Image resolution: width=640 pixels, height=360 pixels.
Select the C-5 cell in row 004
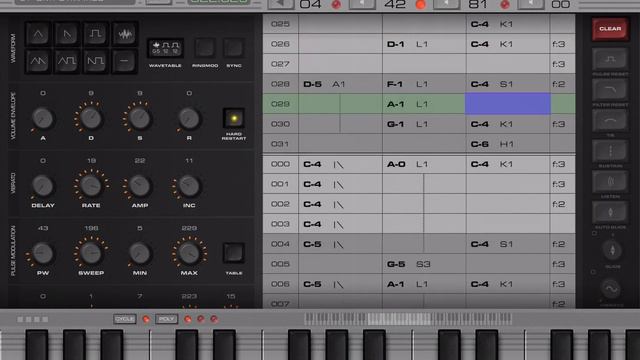coord(340,244)
